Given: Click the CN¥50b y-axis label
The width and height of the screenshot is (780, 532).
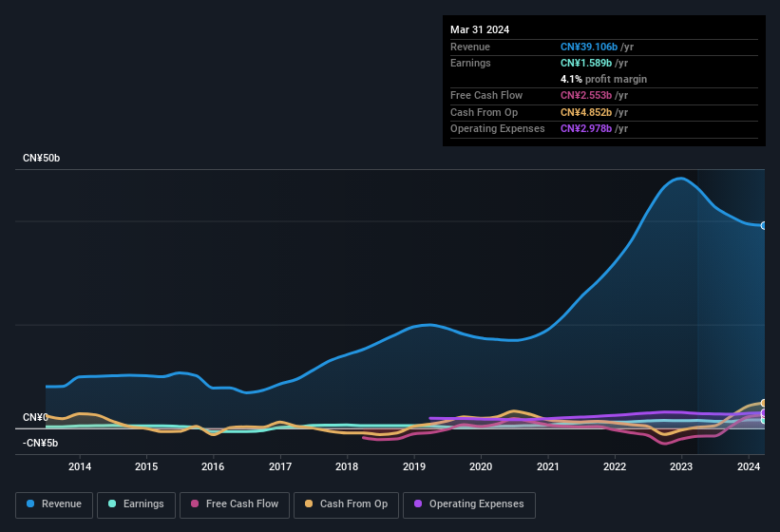Looking at the screenshot, I should tap(41, 158).
